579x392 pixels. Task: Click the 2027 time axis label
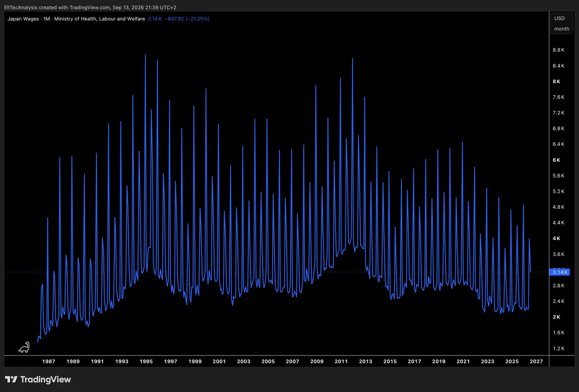(x=536, y=362)
